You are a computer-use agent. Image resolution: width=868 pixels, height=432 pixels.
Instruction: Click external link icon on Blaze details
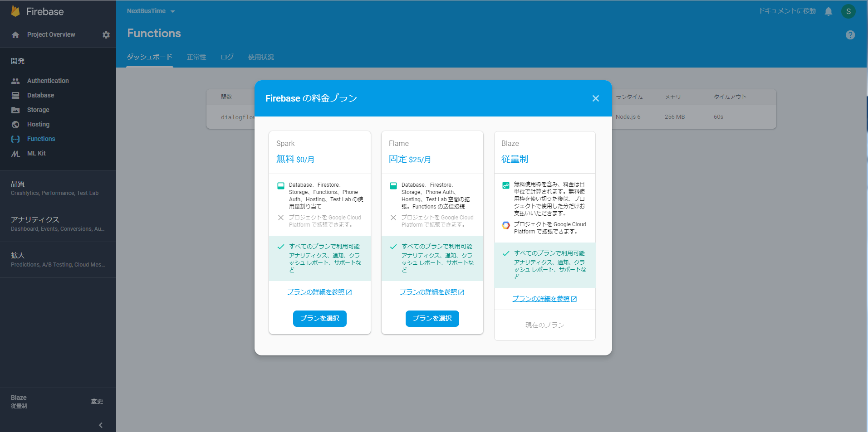574,299
